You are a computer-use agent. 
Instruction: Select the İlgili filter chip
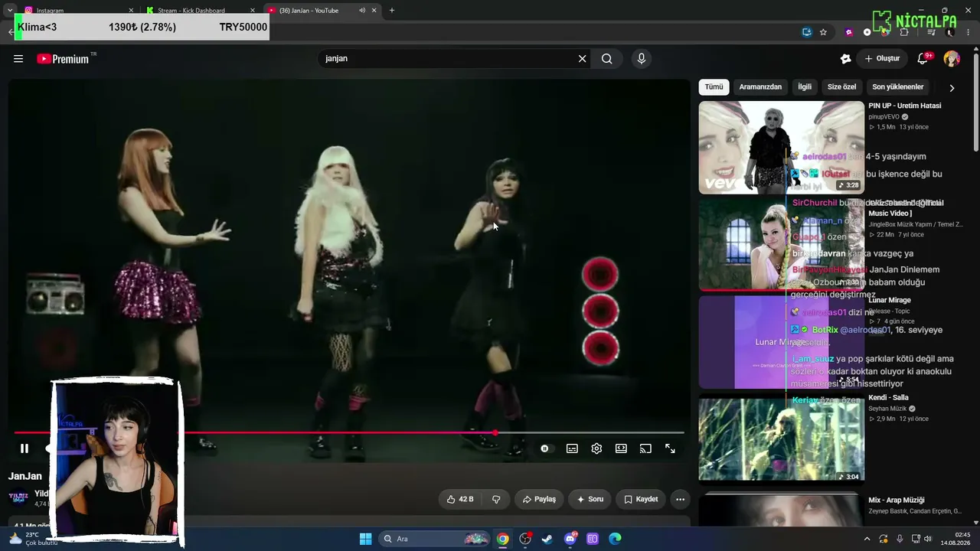[805, 87]
